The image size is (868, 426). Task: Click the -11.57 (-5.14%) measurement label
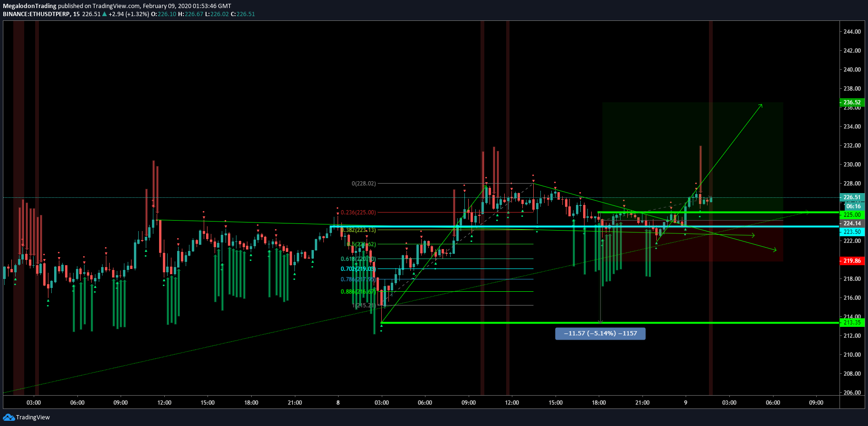(x=600, y=333)
